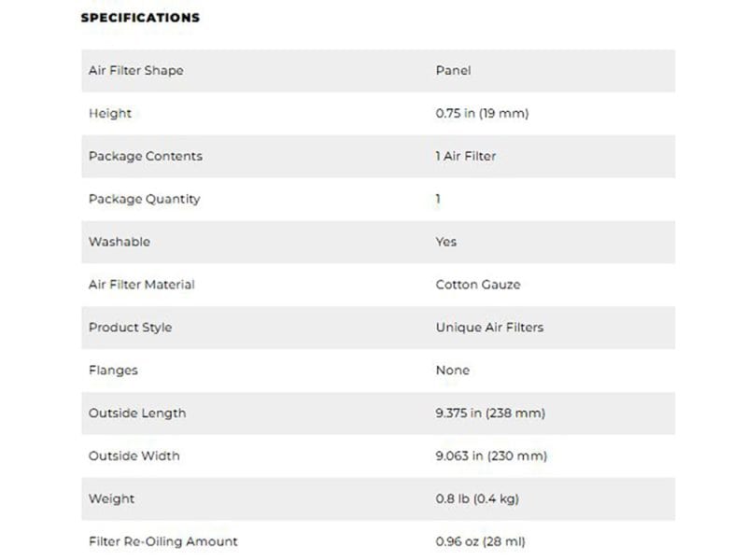Screen dimensions: 747x560
Task: Click the 9.375 in (238 mm) value
Action: pyautogui.click(x=490, y=413)
